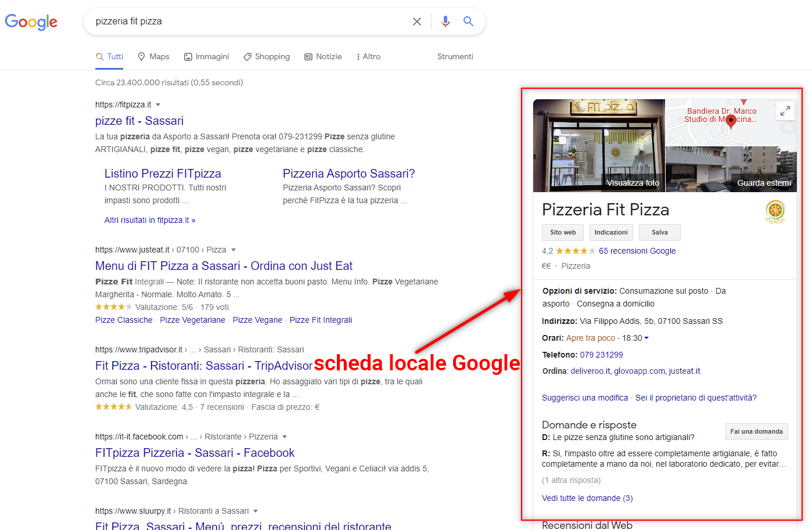Open the Maps tab
Image resolution: width=812 pixels, height=530 pixels.
(x=153, y=56)
